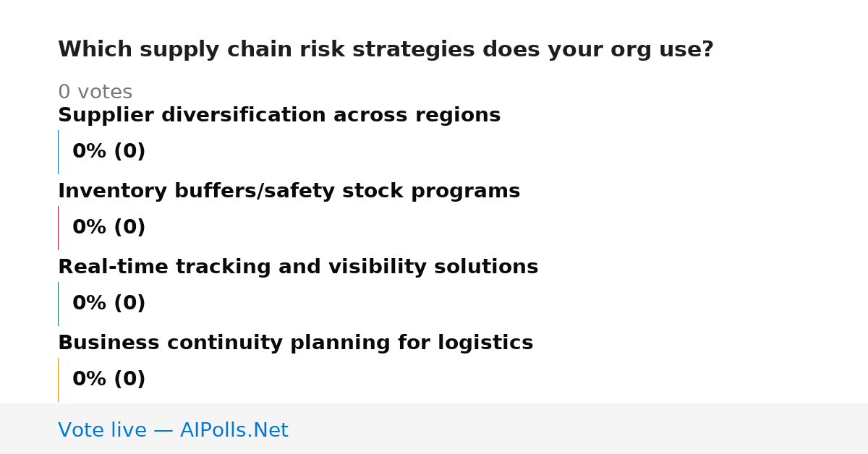Click 0% (0) result under Supplier diversification
The height and width of the screenshot is (454, 868).
click(109, 152)
